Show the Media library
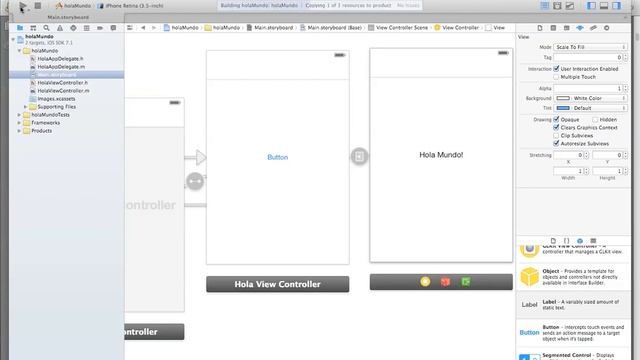Image resolution: width=640 pixels, height=360 pixels. (x=593, y=241)
